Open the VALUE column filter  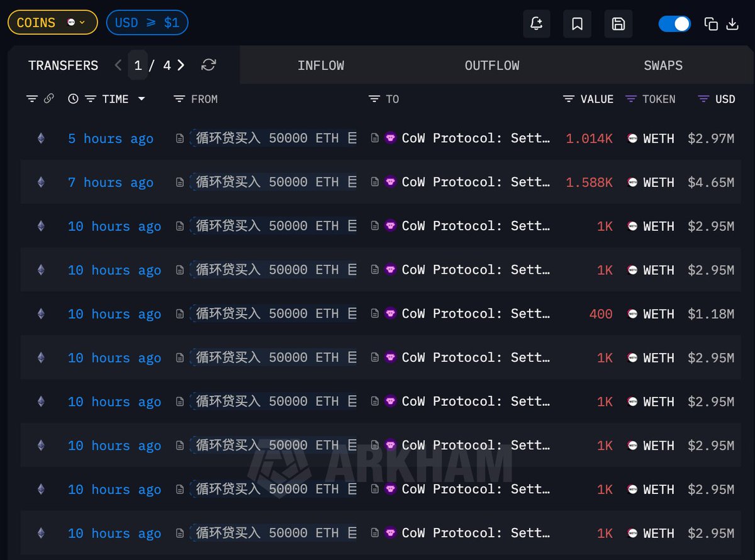coord(569,99)
